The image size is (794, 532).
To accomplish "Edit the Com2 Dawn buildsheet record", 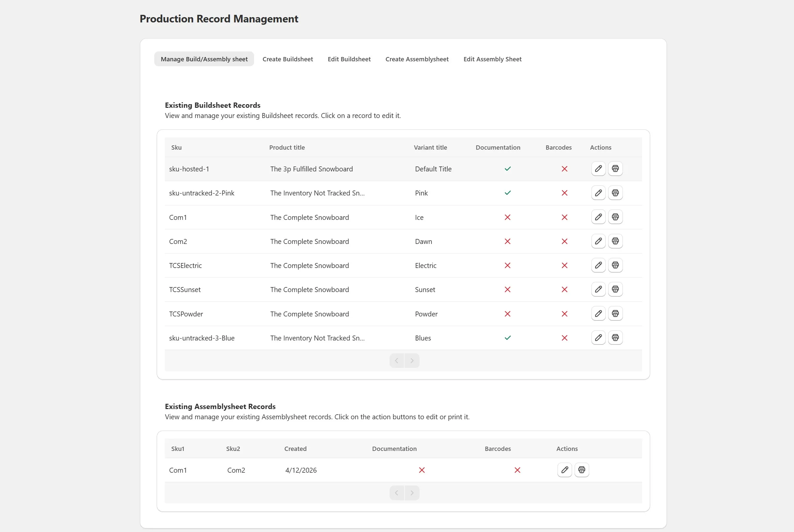I will click(598, 241).
